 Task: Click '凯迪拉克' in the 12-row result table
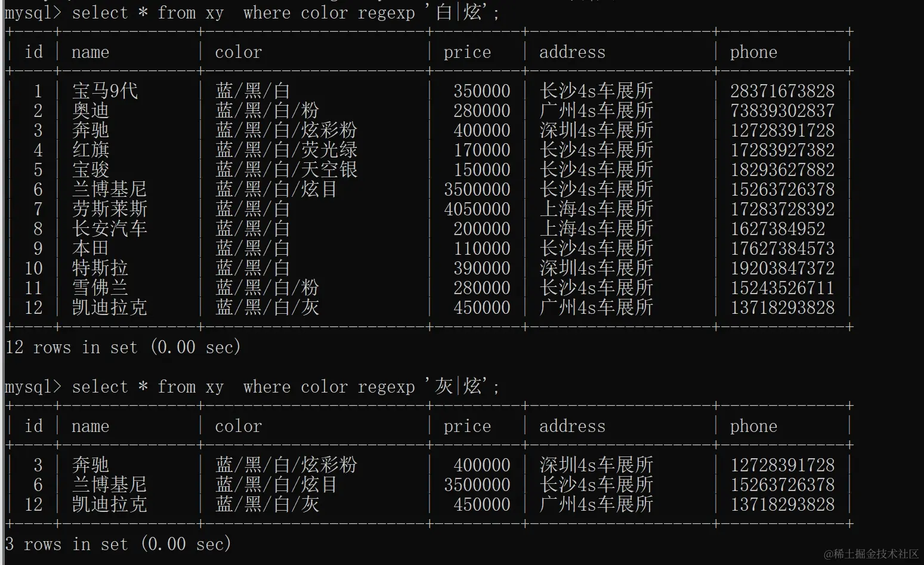click(110, 307)
